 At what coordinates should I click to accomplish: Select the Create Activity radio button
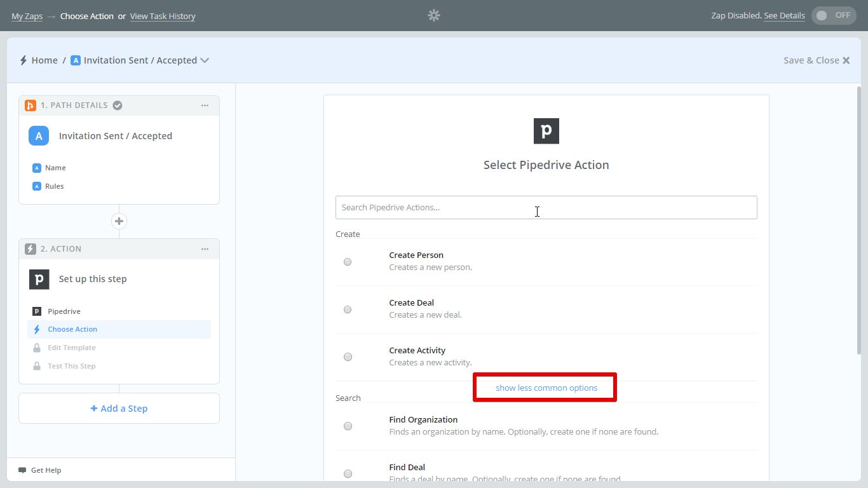click(348, 357)
